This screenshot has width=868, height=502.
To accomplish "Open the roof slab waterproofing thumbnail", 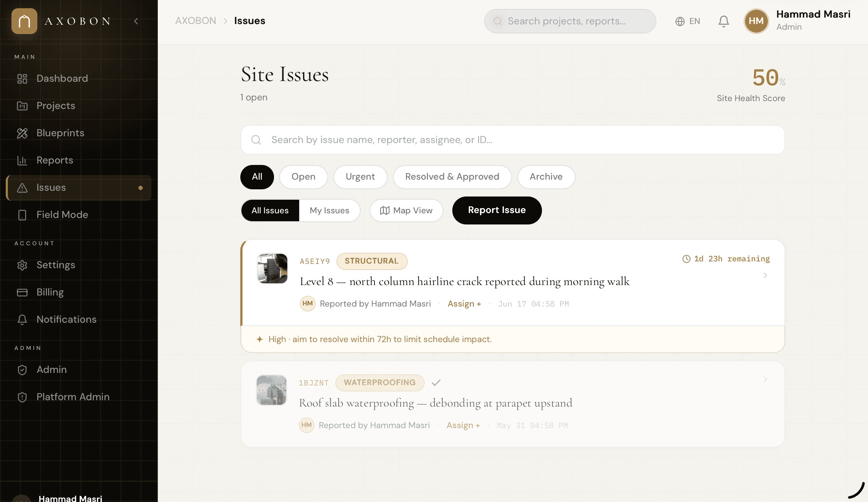I will [x=272, y=390].
